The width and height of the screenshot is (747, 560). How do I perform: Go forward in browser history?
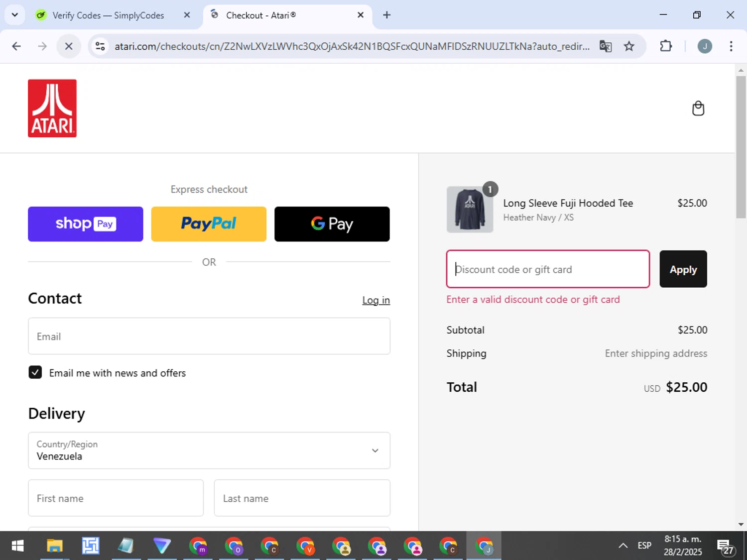pos(42,46)
